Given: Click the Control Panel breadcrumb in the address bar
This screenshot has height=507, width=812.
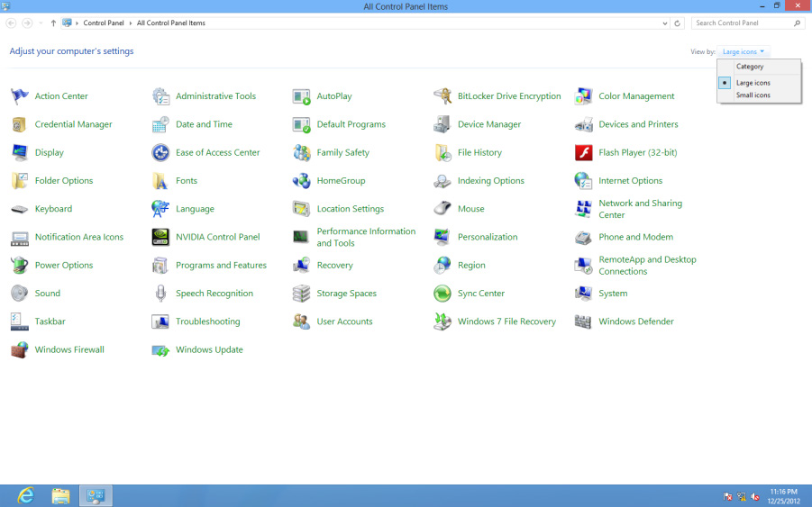Looking at the screenshot, I should pos(104,23).
